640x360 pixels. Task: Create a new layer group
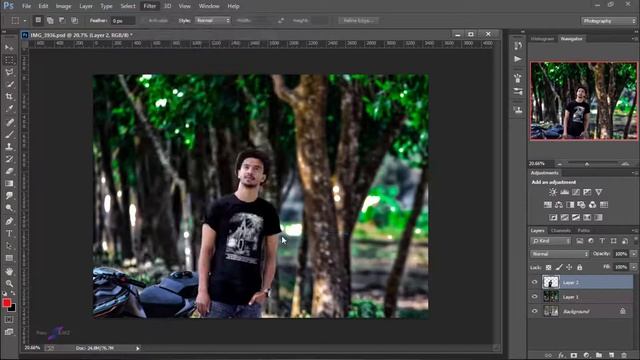(x=599, y=356)
